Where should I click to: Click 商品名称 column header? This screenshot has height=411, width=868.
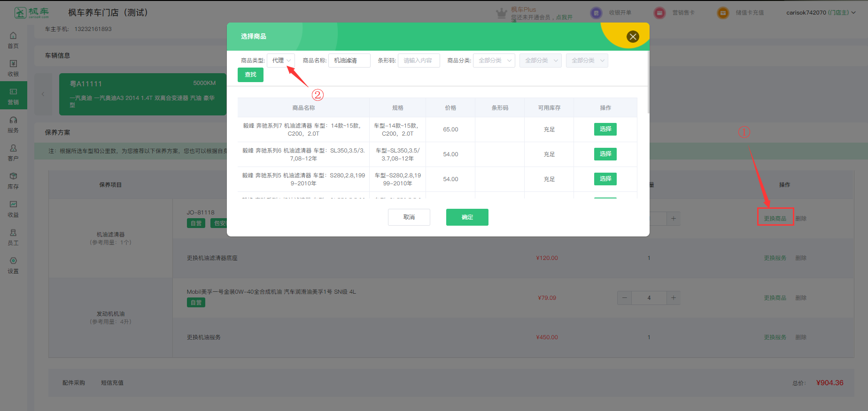click(303, 107)
